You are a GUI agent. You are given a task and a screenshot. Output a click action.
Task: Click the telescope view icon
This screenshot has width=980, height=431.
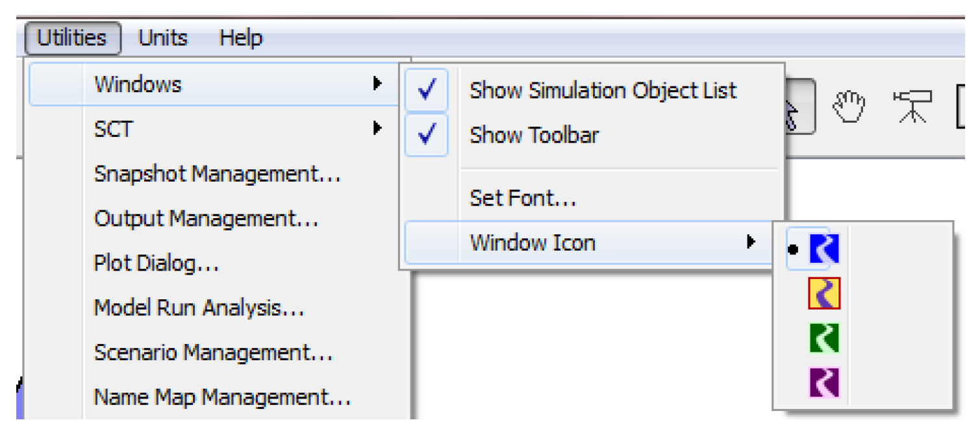point(912,106)
